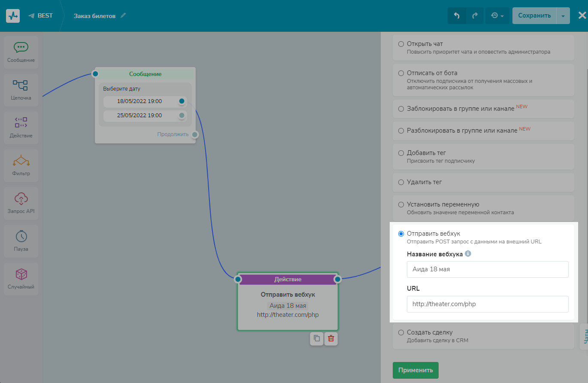Click the Название вебхука input field

pos(487,270)
